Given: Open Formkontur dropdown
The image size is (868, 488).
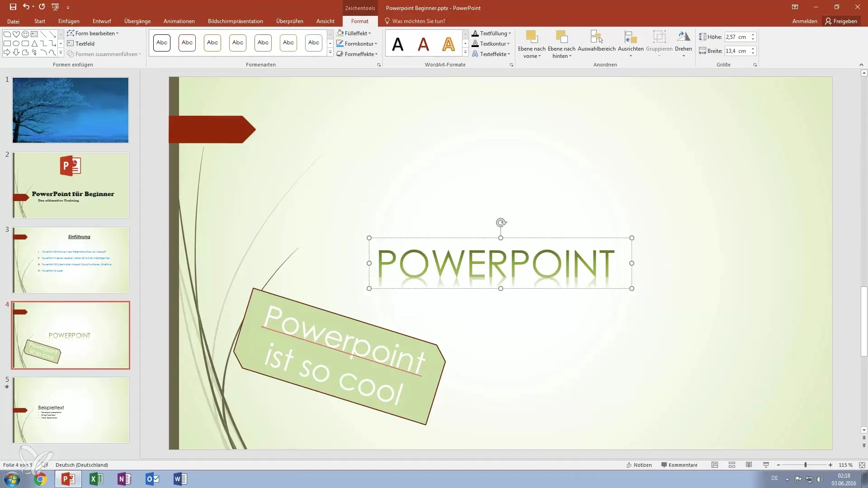Looking at the screenshot, I should (x=357, y=43).
